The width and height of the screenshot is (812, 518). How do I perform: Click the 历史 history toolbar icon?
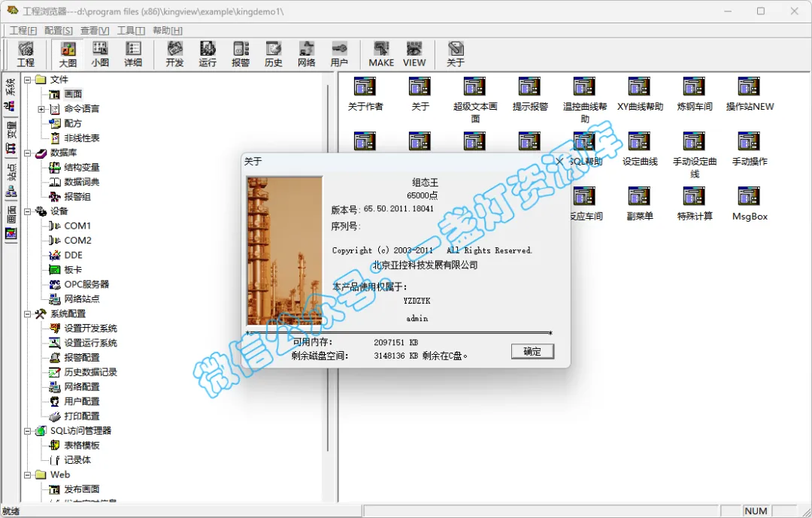274,54
